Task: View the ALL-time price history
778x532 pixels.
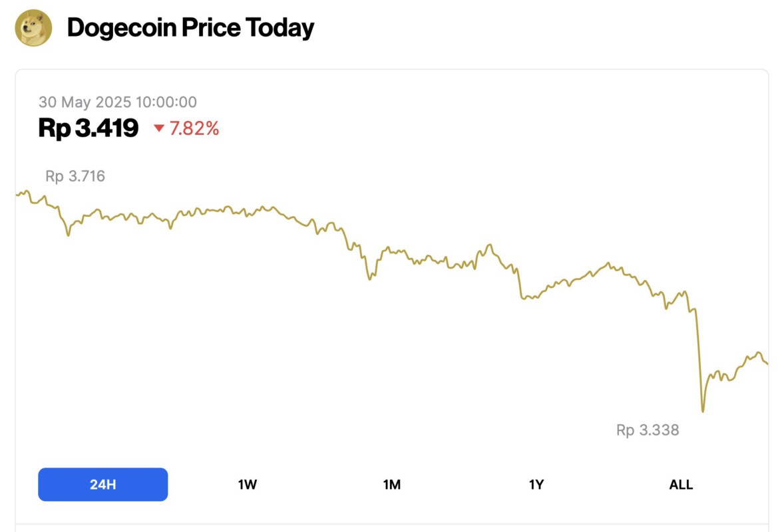Action: point(680,485)
